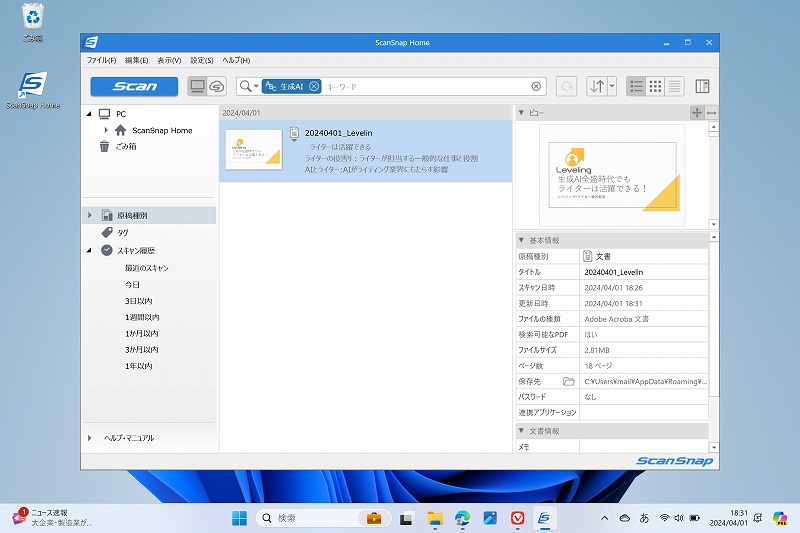Click the blue Scan button
This screenshot has height=533, width=800.
click(x=134, y=86)
